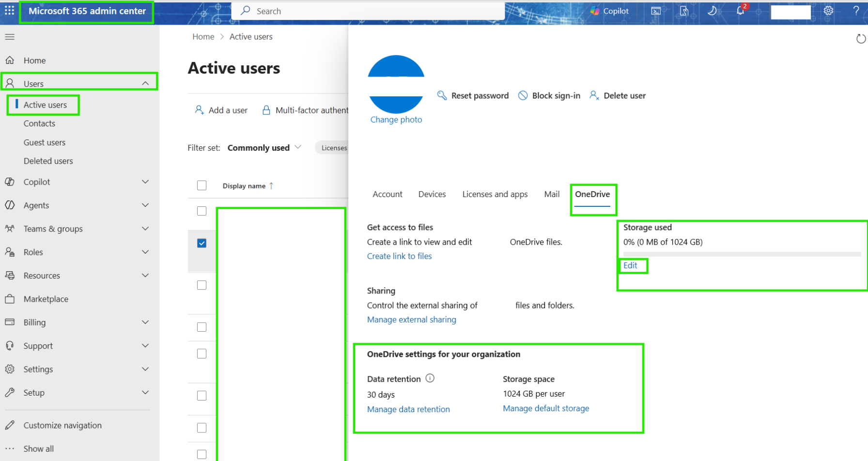The height and width of the screenshot is (461, 868).
Task: Click the user profile photo circle
Action: pos(396,84)
